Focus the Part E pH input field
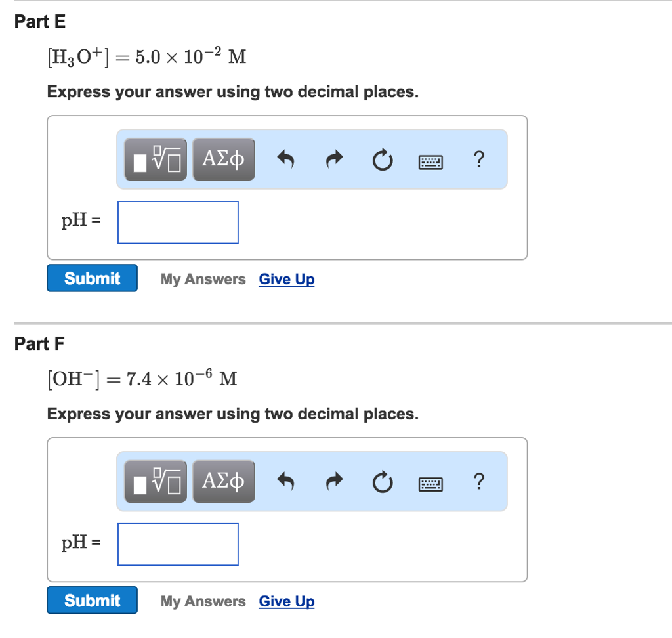Viewport: 672px width, 638px height. (x=178, y=222)
